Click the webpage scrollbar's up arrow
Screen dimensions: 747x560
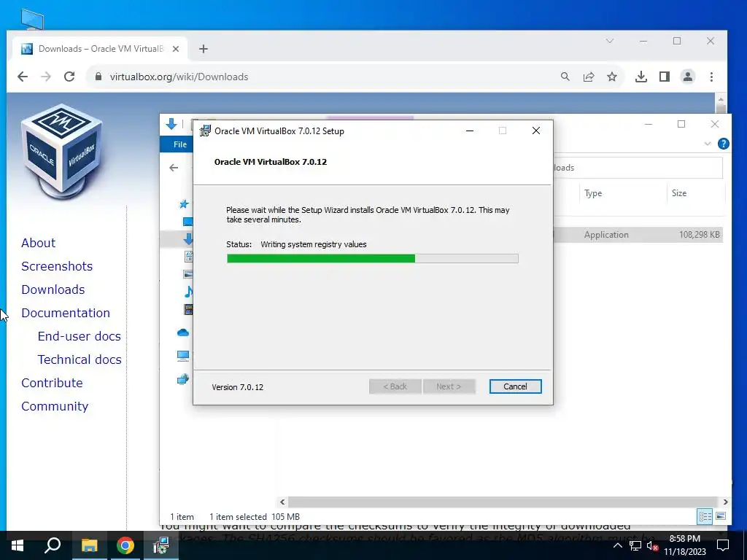[721, 99]
